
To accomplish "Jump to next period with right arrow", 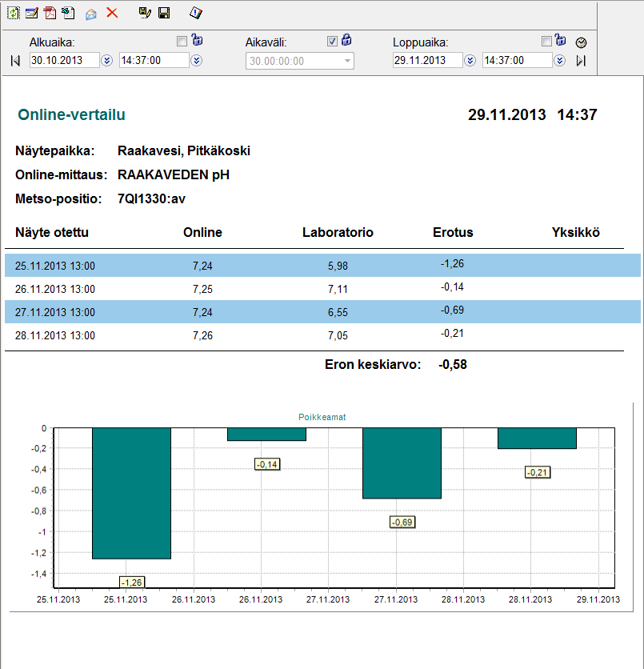I will (x=581, y=61).
